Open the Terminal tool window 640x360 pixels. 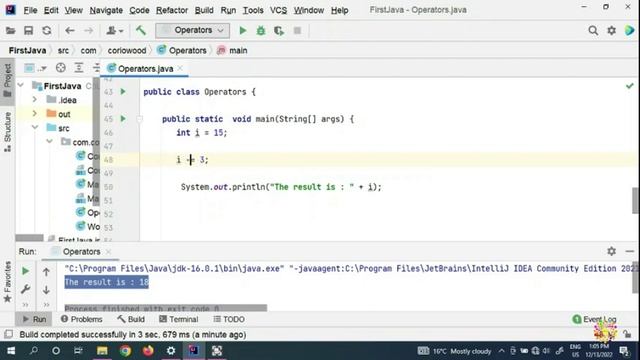coord(178,319)
